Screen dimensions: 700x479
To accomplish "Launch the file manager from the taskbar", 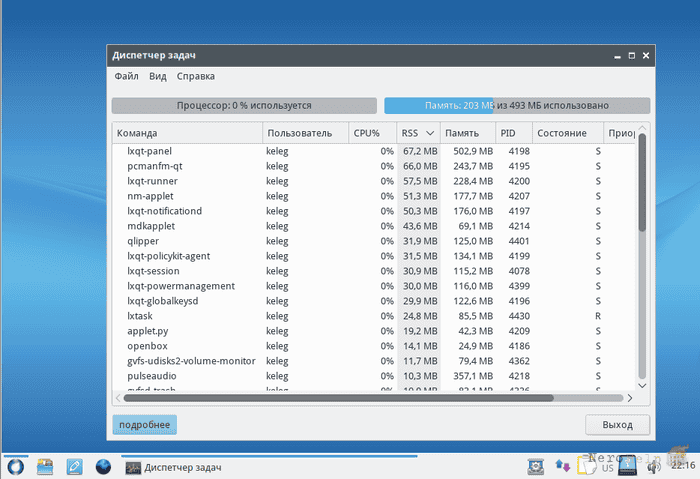I will pyautogui.click(x=45, y=467).
